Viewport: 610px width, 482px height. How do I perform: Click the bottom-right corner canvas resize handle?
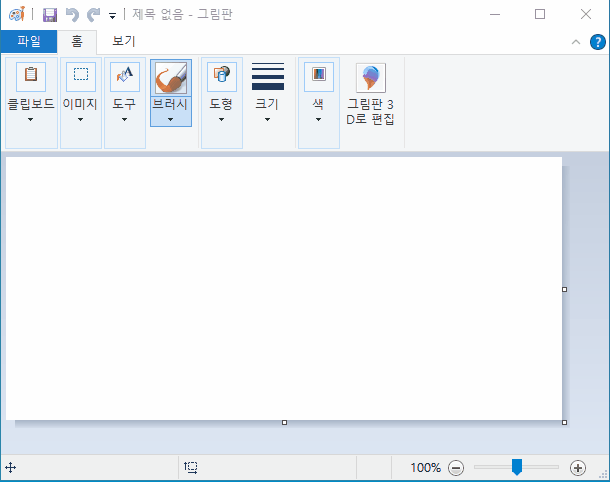(x=564, y=422)
